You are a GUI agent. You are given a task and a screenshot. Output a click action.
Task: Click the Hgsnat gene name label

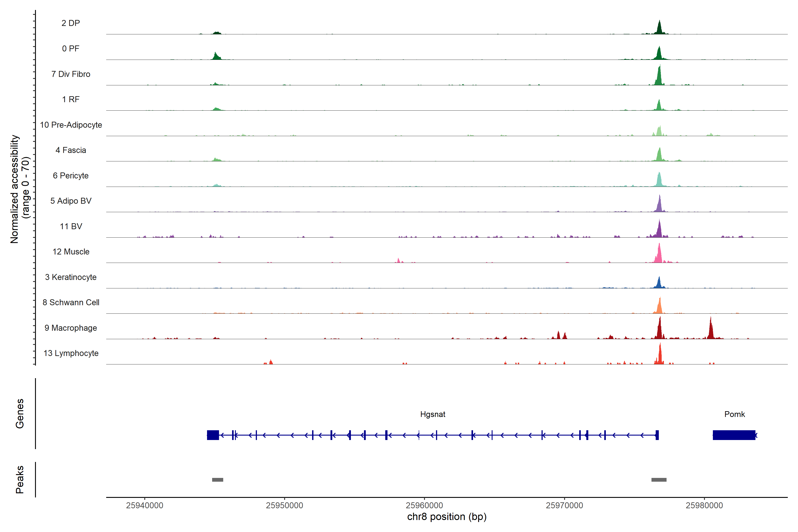pos(433,414)
